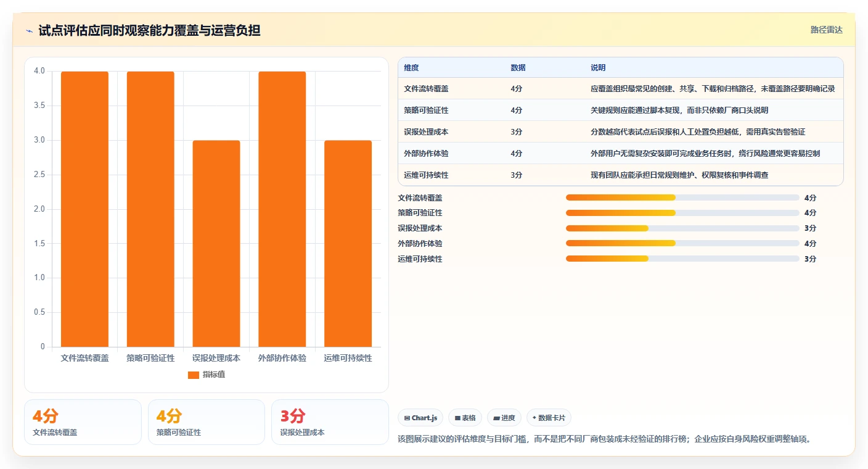This screenshot has height=469, width=868.
Task: Click the 4分 文件流转覆盖 data card
Action: pyautogui.click(x=83, y=422)
